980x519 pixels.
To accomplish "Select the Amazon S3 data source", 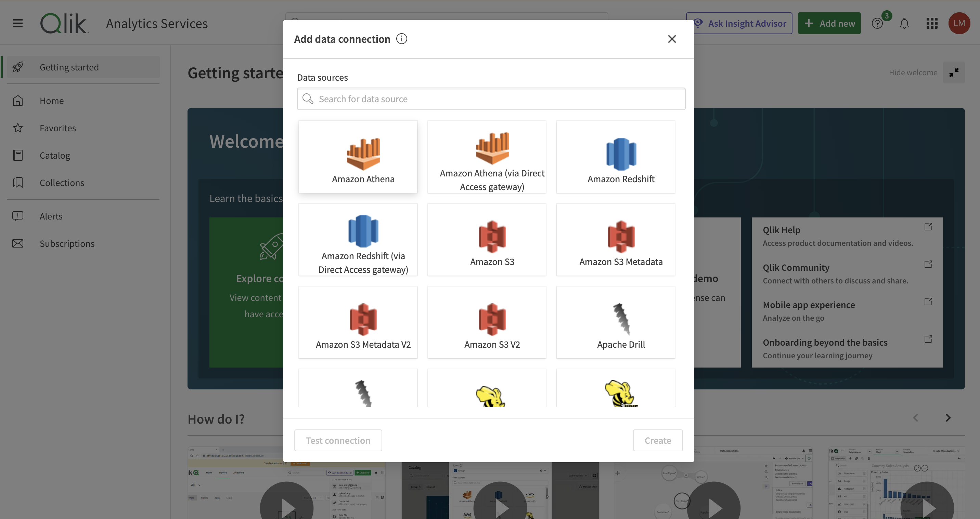I will 487,240.
